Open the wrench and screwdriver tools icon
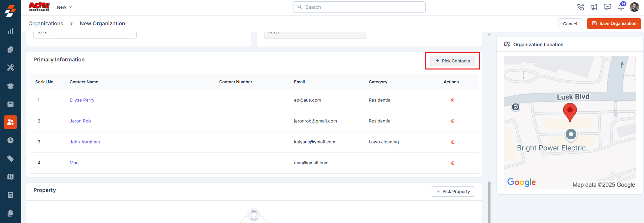This screenshot has height=223, width=644. (x=10, y=67)
